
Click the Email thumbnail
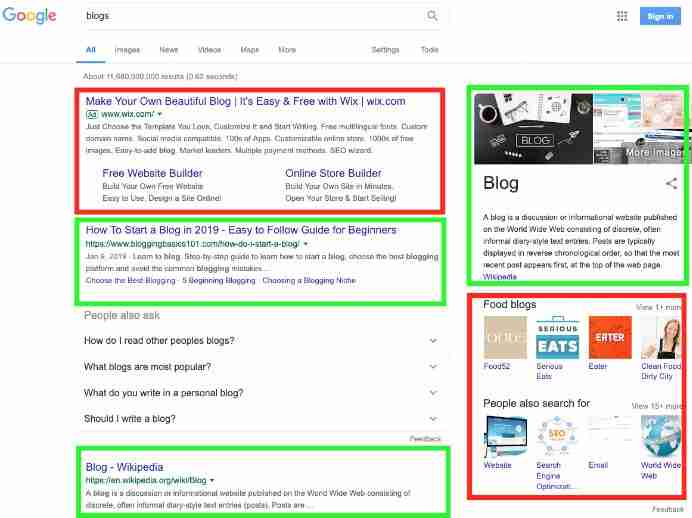point(610,436)
